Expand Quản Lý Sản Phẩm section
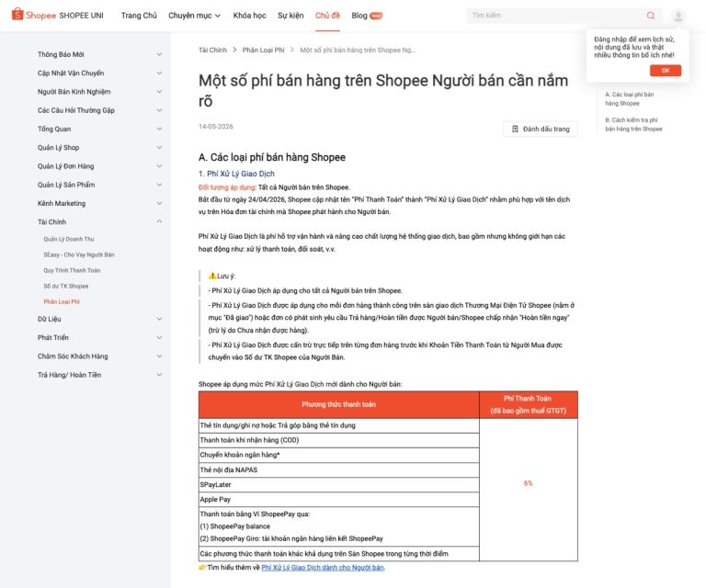The image size is (706, 588). pyautogui.click(x=99, y=185)
